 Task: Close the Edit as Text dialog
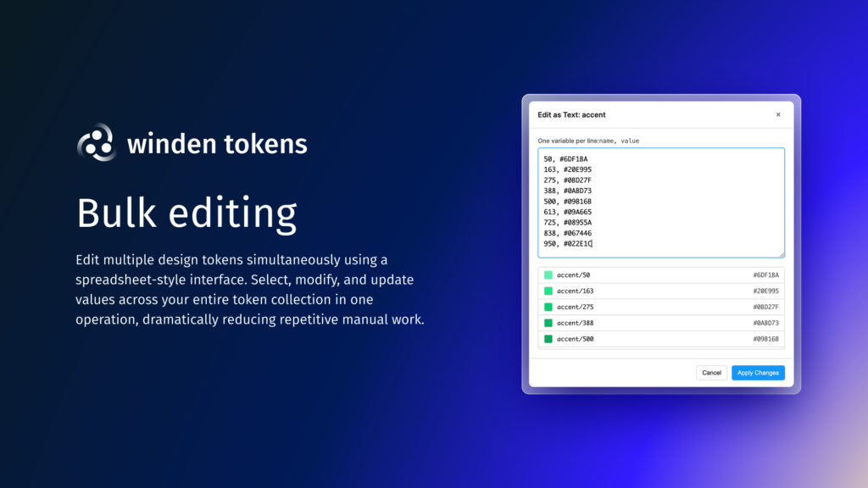pos(778,114)
